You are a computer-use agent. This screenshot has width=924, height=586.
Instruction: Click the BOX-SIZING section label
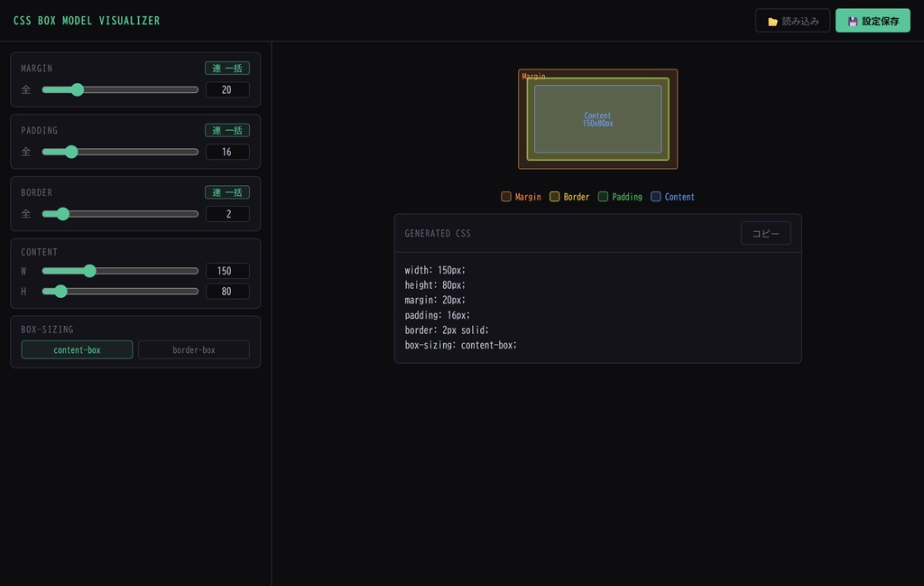47,330
